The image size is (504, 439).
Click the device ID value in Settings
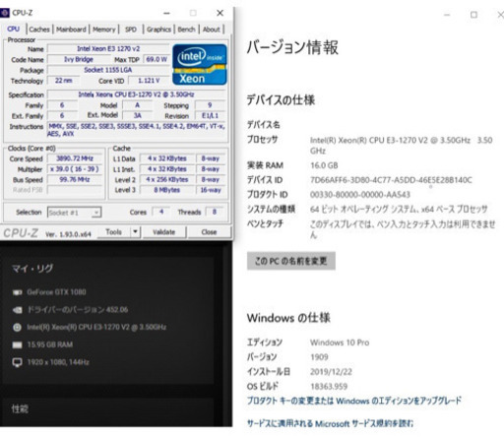391,180
